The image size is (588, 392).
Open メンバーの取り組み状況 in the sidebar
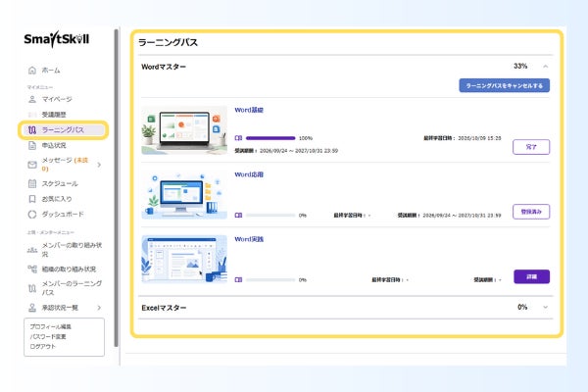pos(72,250)
